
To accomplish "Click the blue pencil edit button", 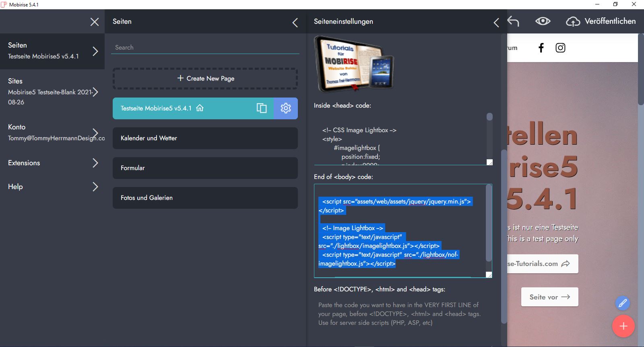I will pyautogui.click(x=622, y=303).
